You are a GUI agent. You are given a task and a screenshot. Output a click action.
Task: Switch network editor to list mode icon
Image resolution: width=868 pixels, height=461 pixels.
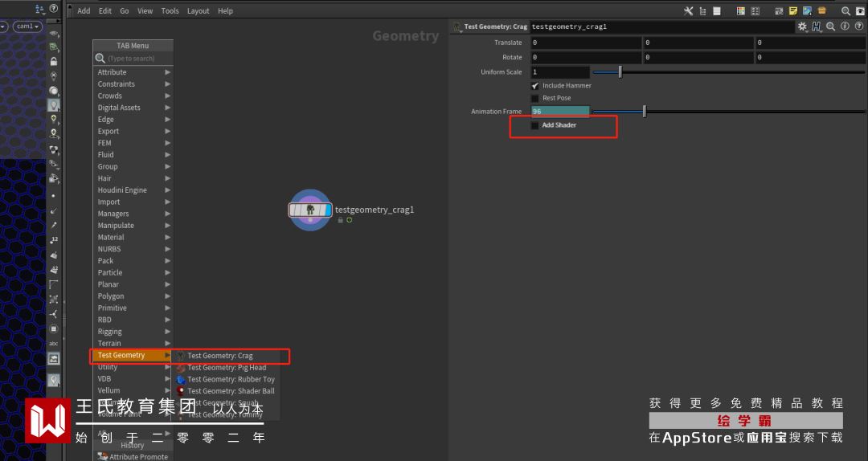click(717, 10)
